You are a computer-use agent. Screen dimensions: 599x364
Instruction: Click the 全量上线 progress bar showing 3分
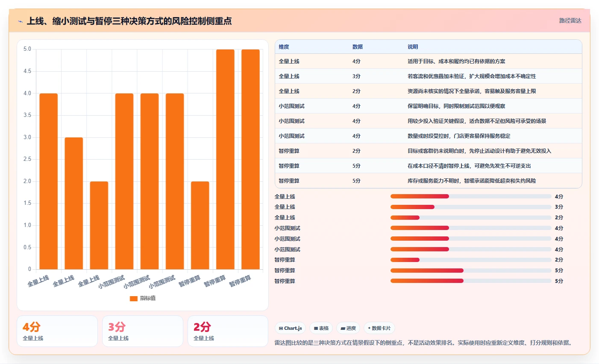tap(471, 207)
